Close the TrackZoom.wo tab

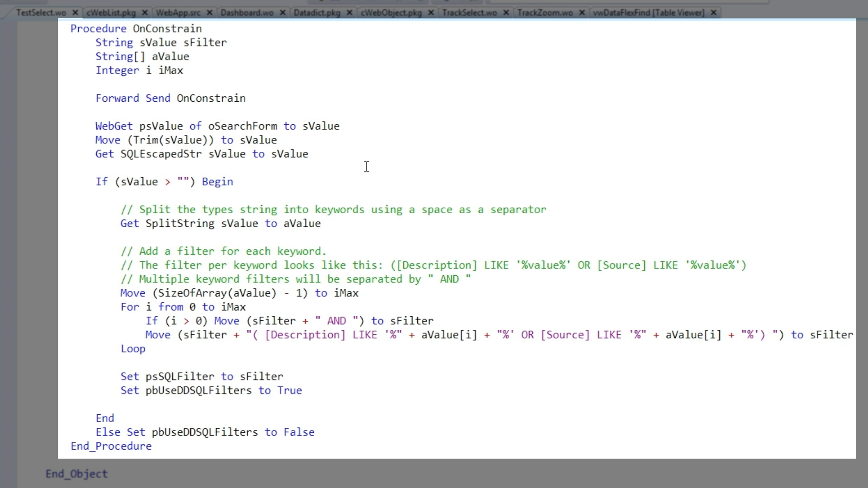coord(582,13)
